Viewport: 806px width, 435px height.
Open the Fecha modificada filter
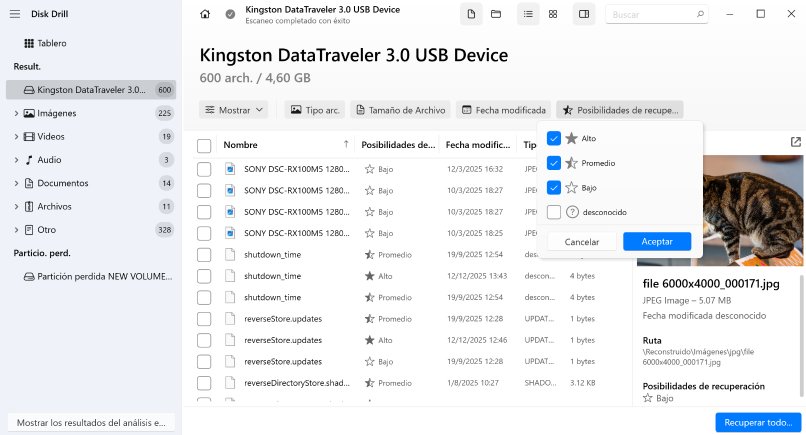tap(503, 110)
